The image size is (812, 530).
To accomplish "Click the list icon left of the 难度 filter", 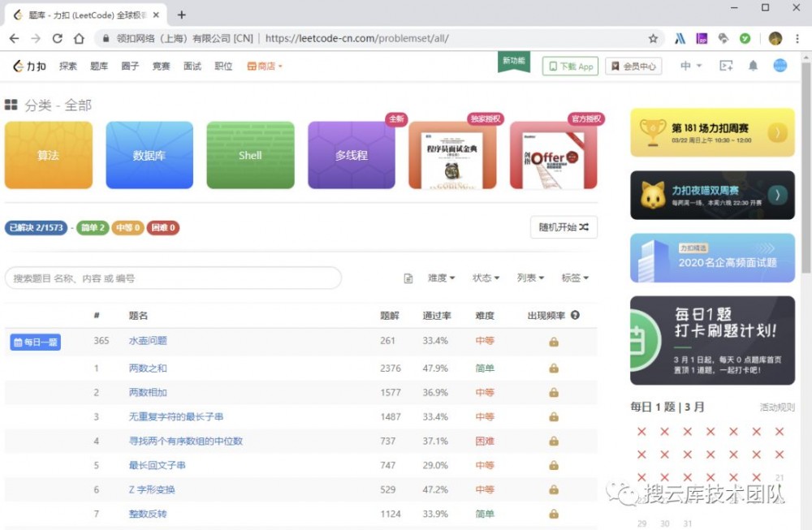I will [x=408, y=278].
